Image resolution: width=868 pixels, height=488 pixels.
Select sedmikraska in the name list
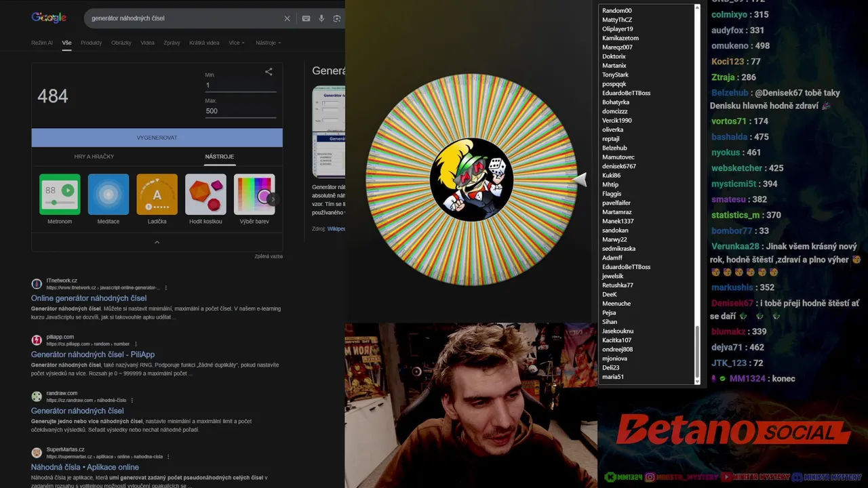pyautogui.click(x=619, y=249)
